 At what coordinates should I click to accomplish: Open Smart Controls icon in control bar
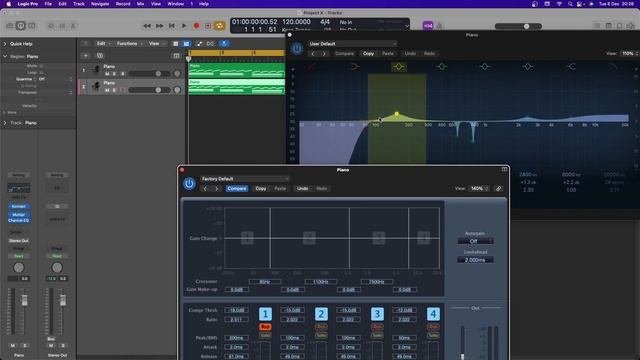[51, 26]
